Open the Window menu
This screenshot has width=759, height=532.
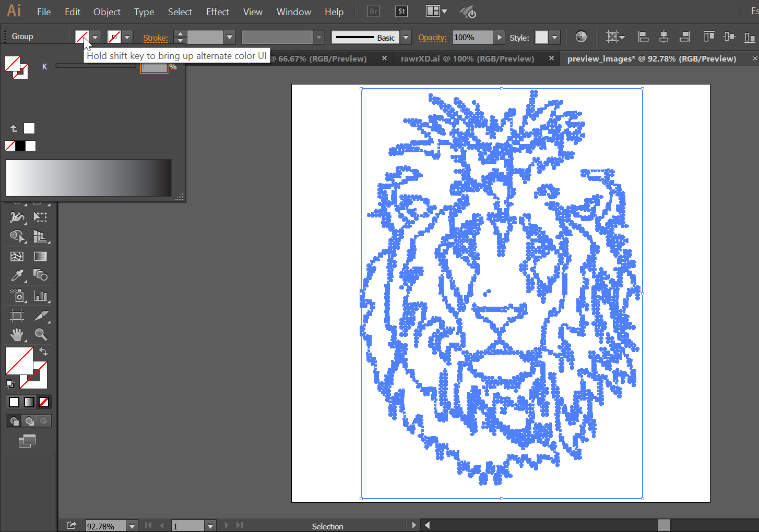click(294, 11)
